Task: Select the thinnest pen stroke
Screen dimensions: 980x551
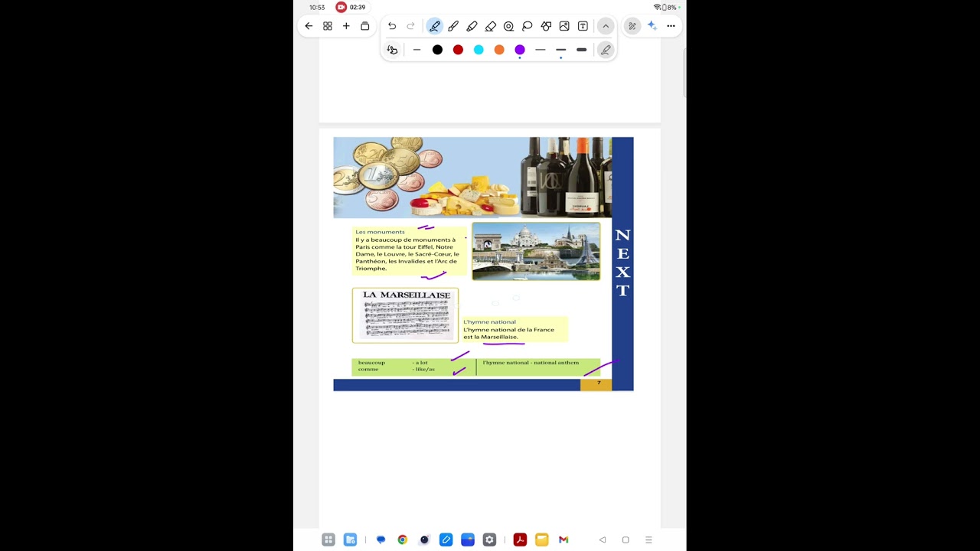Action: click(x=416, y=50)
